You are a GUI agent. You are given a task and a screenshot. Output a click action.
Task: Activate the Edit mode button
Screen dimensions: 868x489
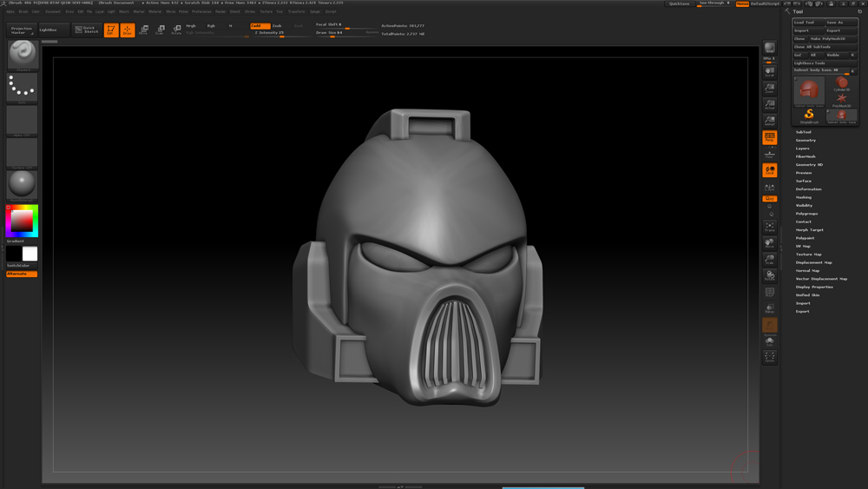(111, 30)
